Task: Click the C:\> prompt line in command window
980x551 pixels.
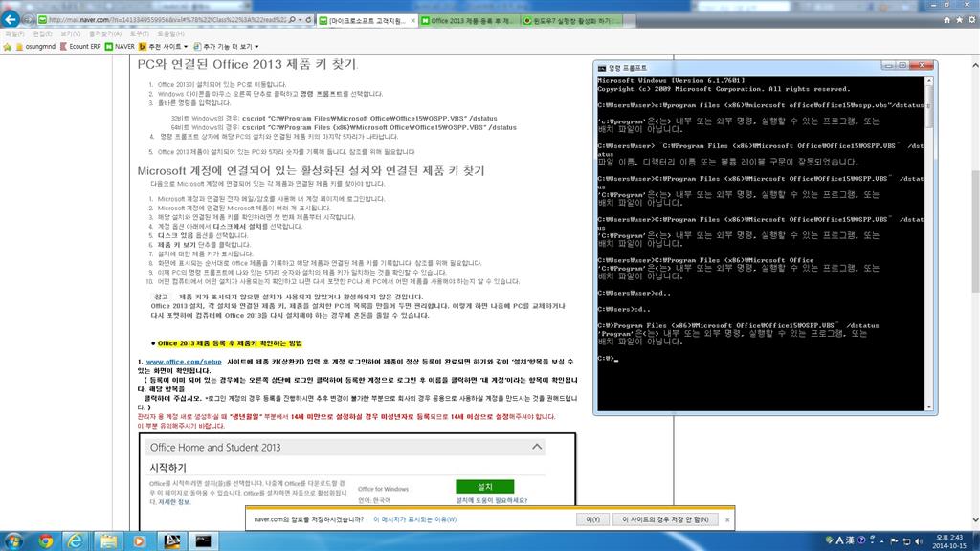Action: click(x=608, y=359)
